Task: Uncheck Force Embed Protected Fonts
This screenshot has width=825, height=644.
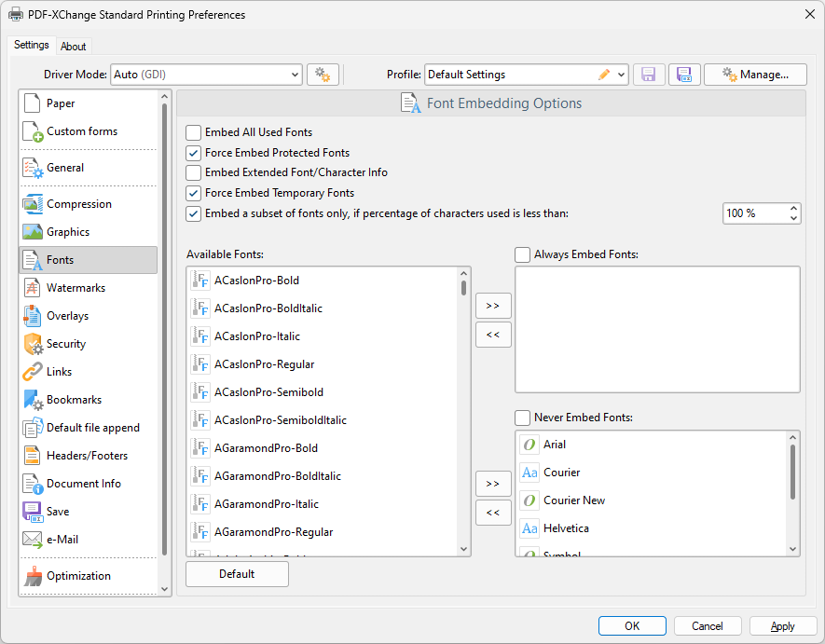Action: click(x=194, y=153)
